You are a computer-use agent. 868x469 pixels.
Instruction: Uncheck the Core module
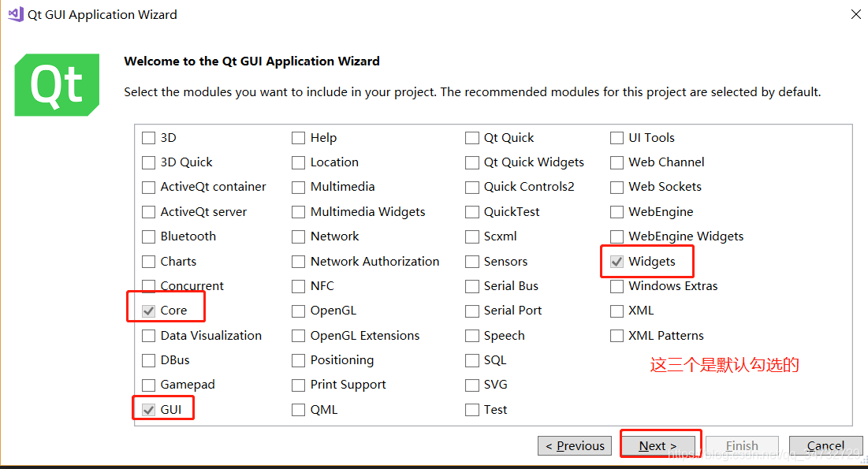(148, 311)
